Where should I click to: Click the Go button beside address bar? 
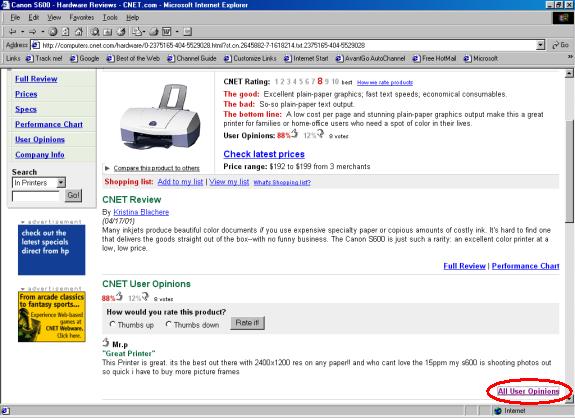561,45
